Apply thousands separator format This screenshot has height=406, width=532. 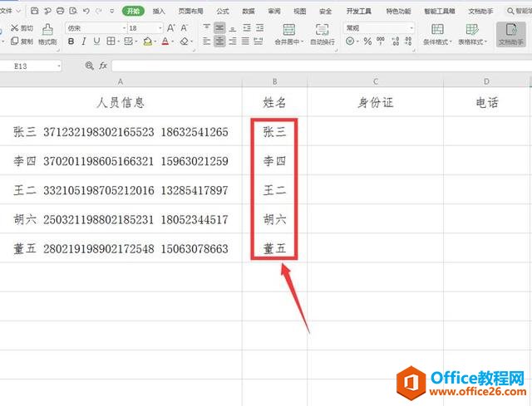pyautogui.click(x=381, y=42)
